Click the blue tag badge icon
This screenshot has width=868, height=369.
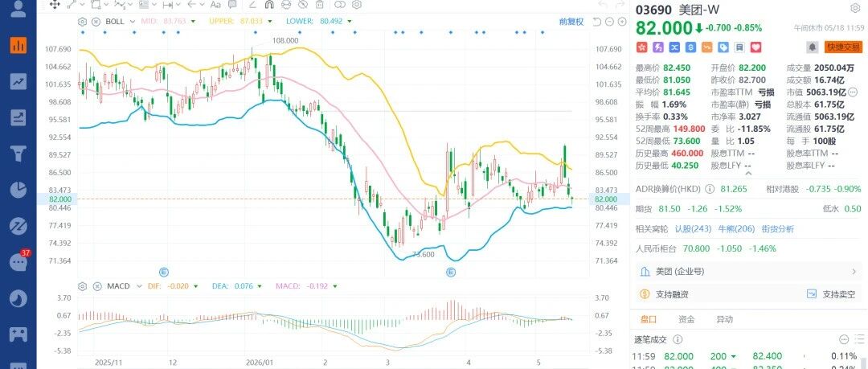[723, 47]
